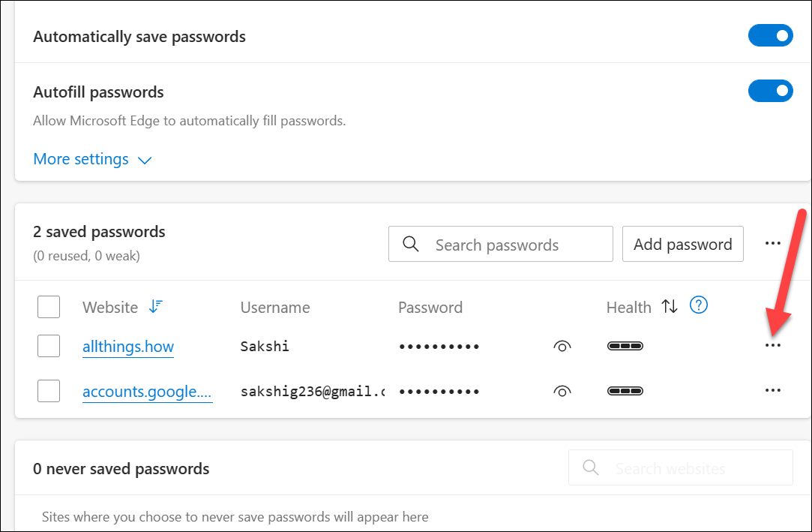This screenshot has width=812, height=532.
Task: Reveal the accounts.google password via eye icon
Action: pyautogui.click(x=562, y=391)
